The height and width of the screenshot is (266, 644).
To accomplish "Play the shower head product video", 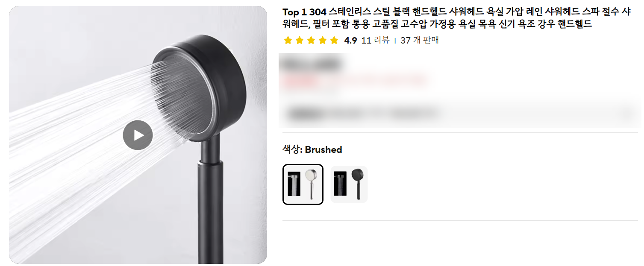I will point(138,135).
